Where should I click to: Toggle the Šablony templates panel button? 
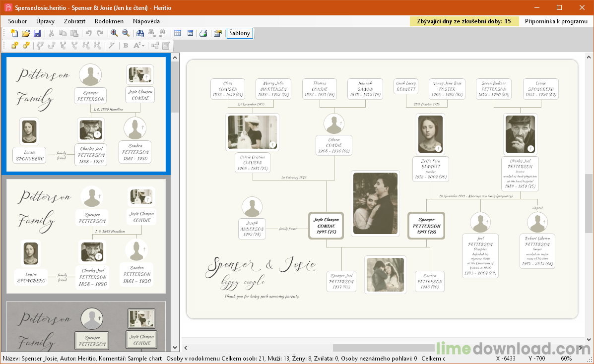pos(240,33)
